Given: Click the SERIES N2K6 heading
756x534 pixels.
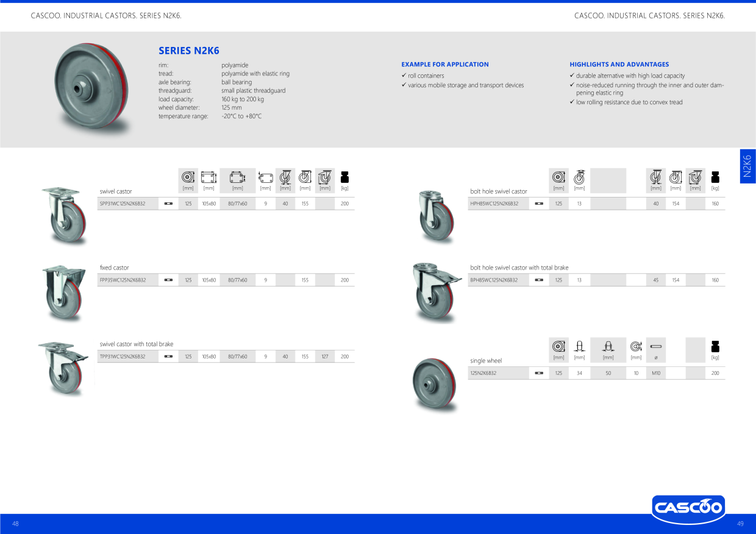Looking at the screenshot, I should [x=189, y=51].
